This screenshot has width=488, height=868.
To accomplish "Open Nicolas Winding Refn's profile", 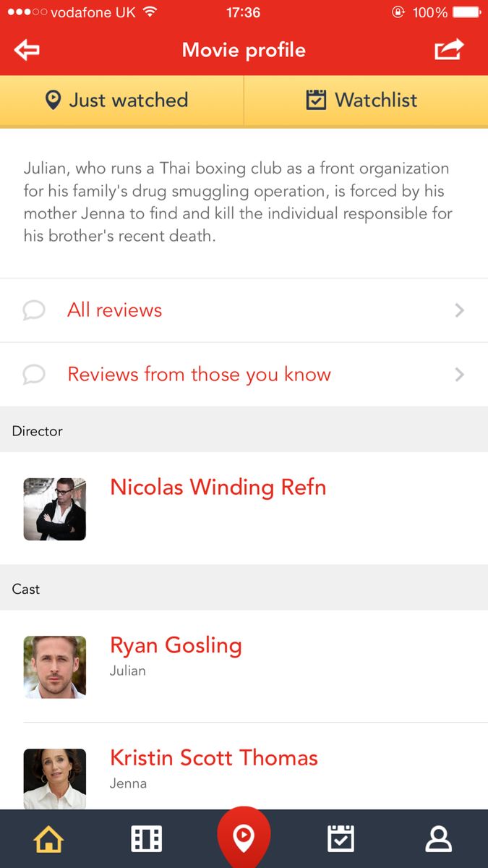I will click(218, 488).
